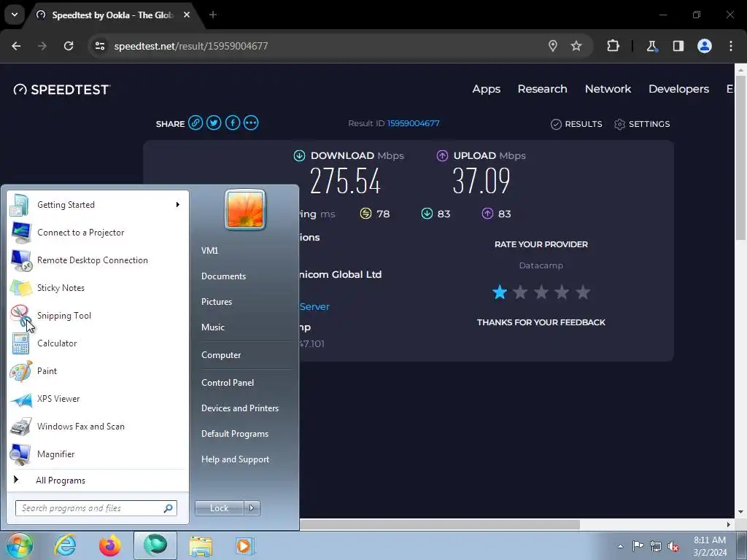Viewport: 747px width, 560px height.
Task: Open Windows Fax and Scan
Action: (98, 426)
